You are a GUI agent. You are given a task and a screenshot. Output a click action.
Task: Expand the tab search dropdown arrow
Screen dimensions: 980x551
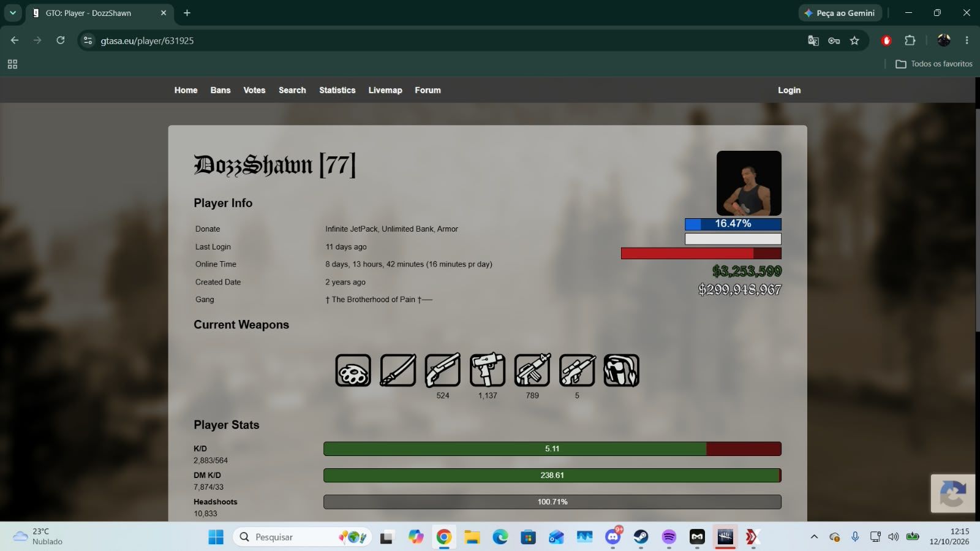pos(12,13)
